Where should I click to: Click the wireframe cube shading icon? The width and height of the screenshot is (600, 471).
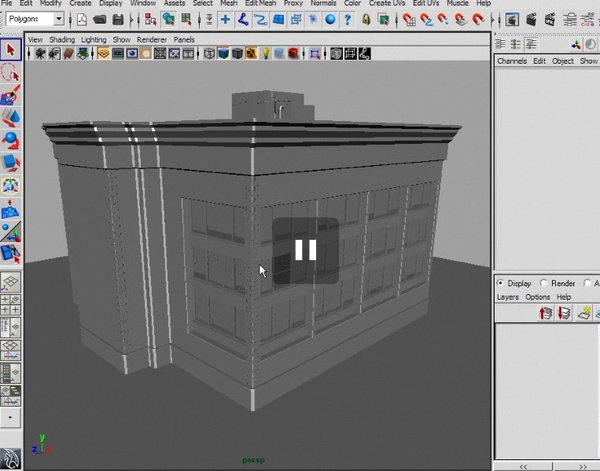click(208, 54)
